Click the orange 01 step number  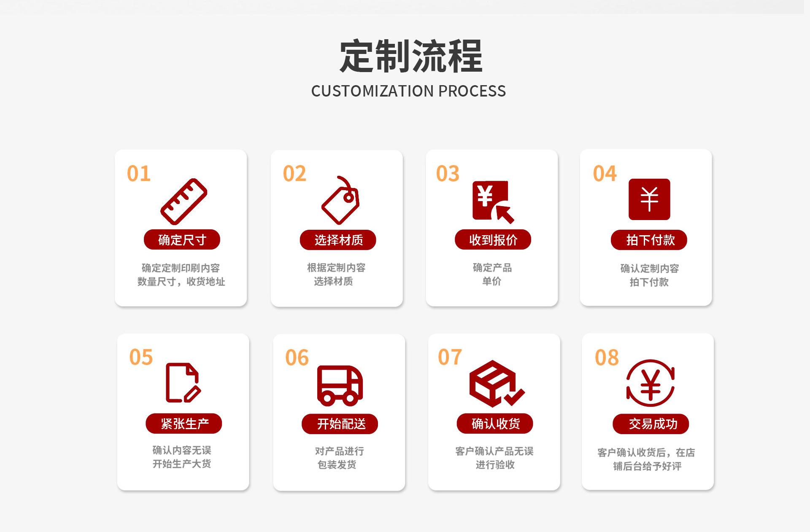[x=139, y=174]
